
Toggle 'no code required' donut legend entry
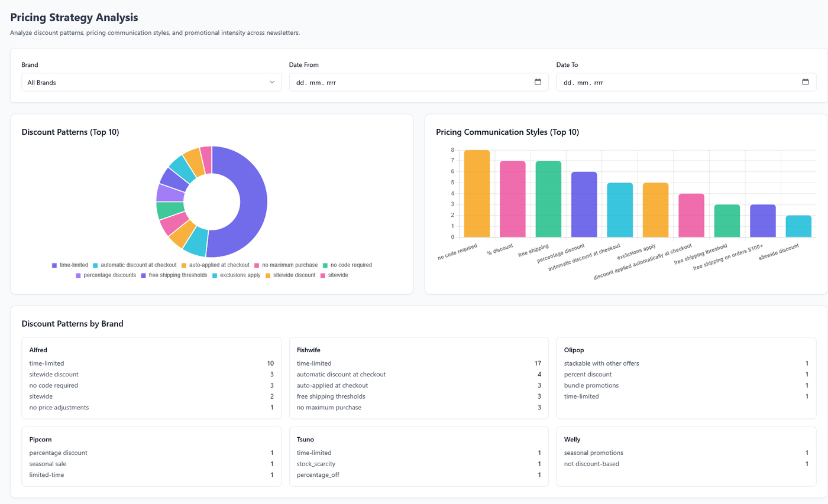click(x=347, y=265)
